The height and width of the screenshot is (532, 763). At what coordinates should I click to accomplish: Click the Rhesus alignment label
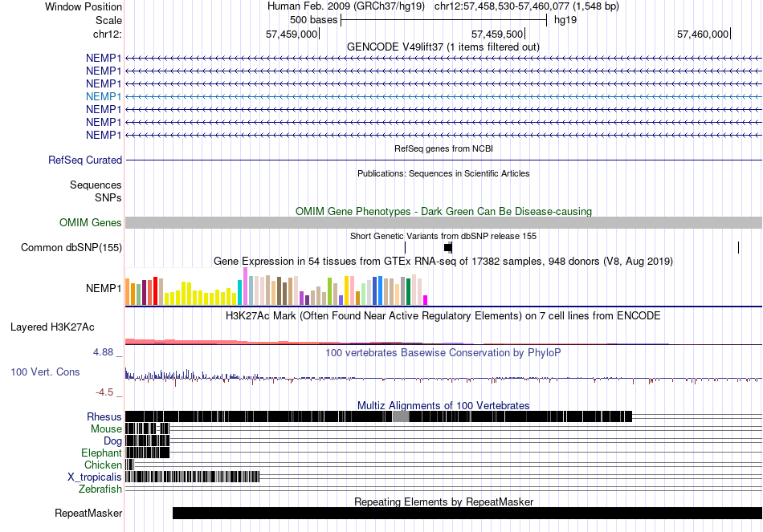pos(104,416)
